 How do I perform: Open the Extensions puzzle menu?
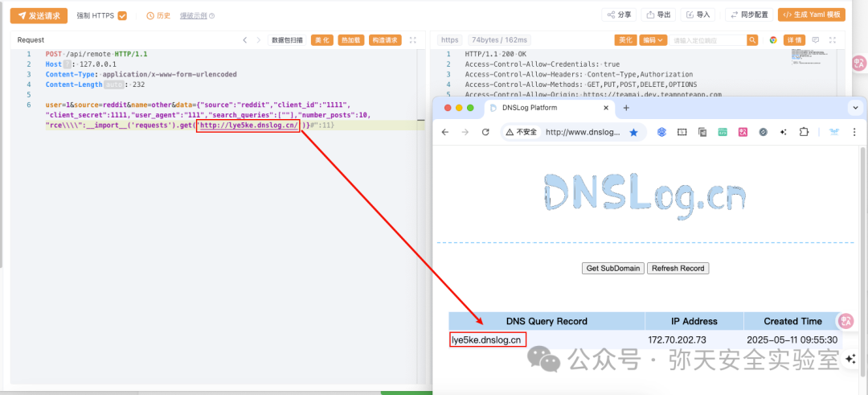point(803,132)
